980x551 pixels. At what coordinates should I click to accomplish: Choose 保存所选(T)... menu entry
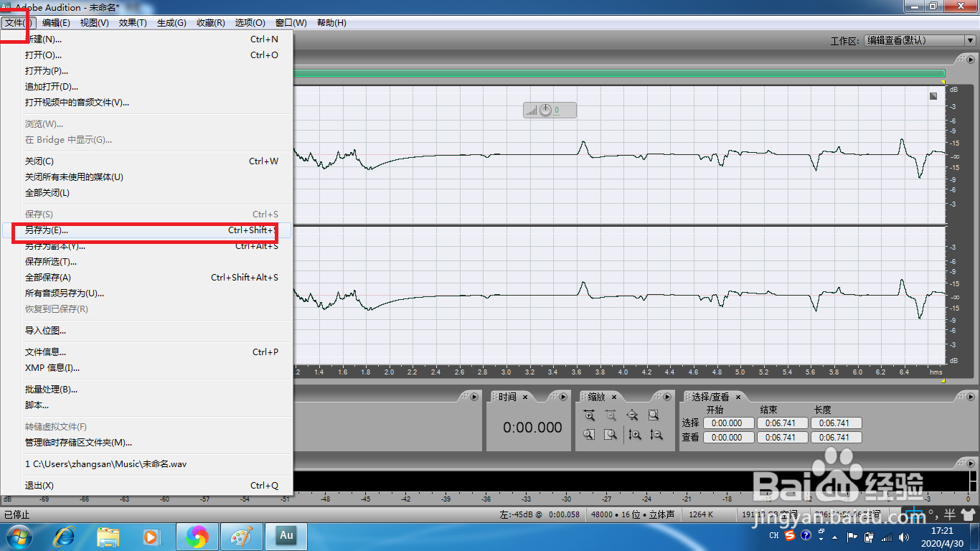coord(146,262)
